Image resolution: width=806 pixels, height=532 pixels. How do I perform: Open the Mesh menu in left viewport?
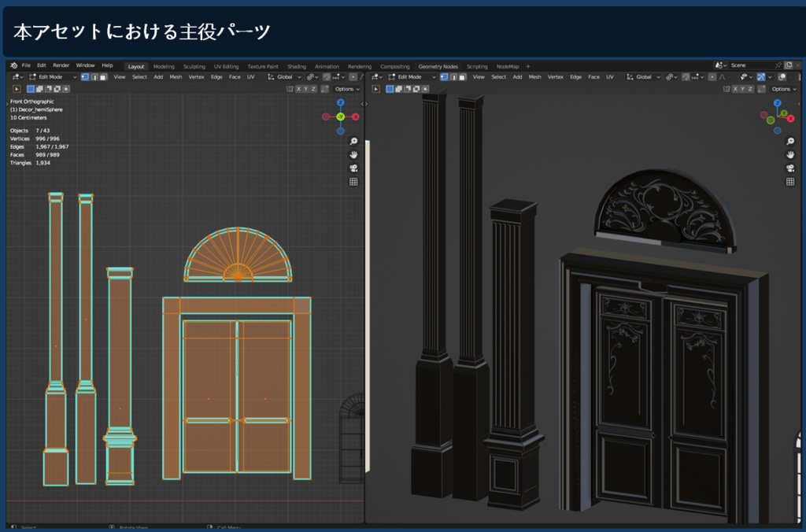click(176, 77)
